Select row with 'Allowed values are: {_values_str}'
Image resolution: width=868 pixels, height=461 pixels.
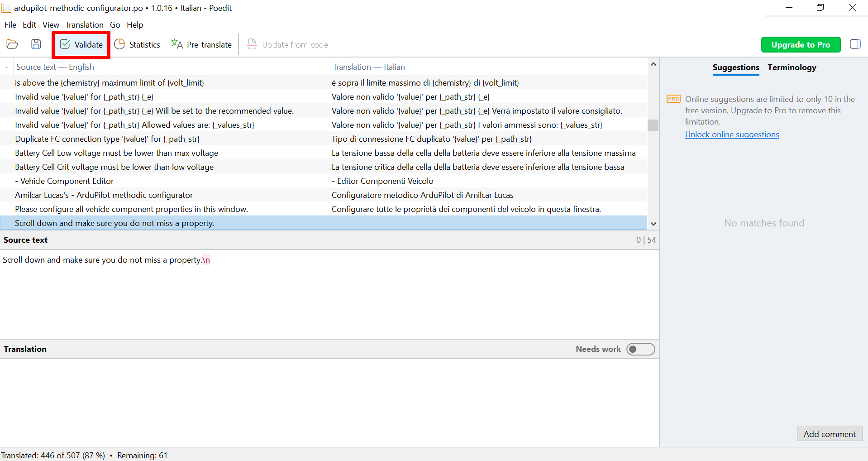pos(324,125)
